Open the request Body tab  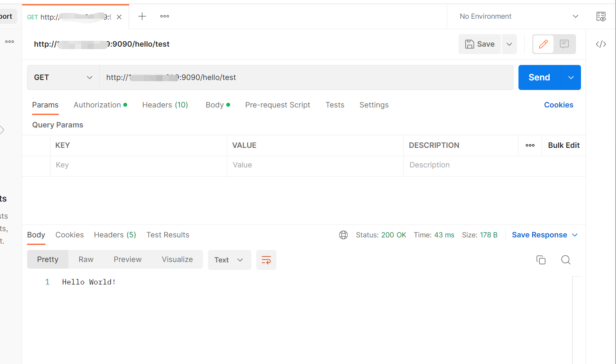(x=218, y=105)
